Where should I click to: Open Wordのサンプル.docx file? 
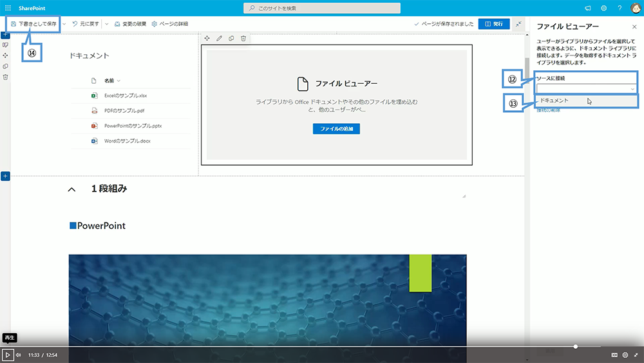coord(127,141)
